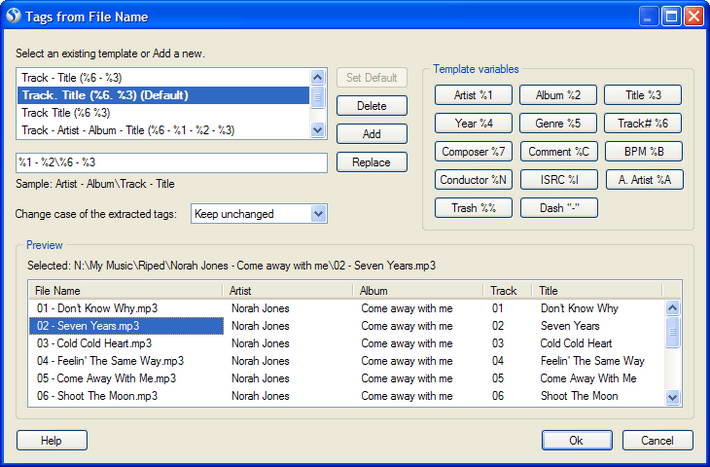The height and width of the screenshot is (467, 710).
Task: Click the Artist column header
Action: [288, 290]
